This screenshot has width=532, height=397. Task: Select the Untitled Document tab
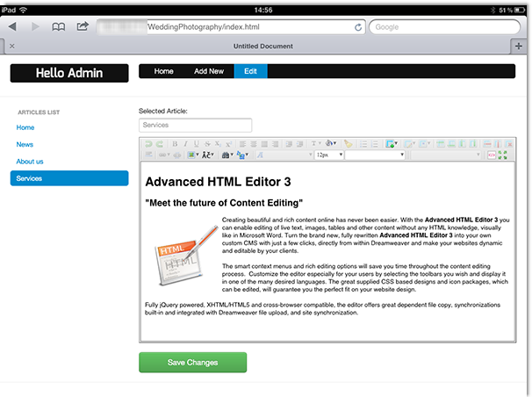click(263, 47)
